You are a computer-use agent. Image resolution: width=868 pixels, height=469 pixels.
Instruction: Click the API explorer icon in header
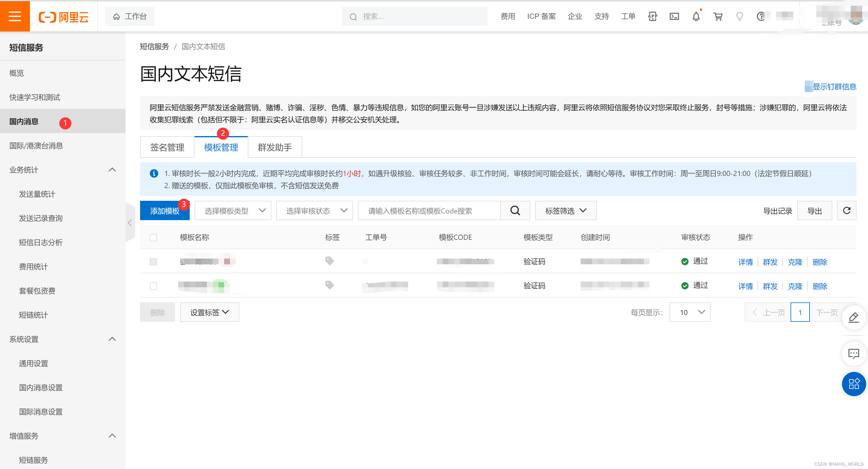(x=652, y=16)
